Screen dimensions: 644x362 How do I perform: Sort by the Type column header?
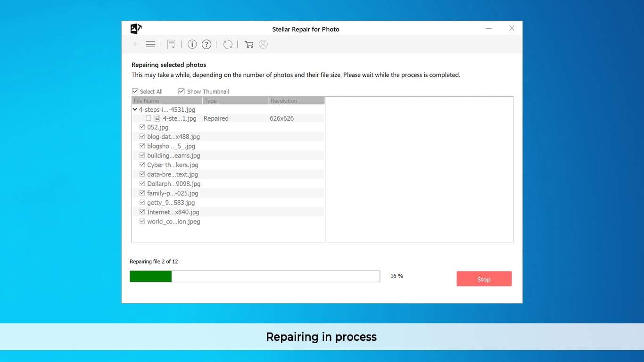[x=236, y=101]
